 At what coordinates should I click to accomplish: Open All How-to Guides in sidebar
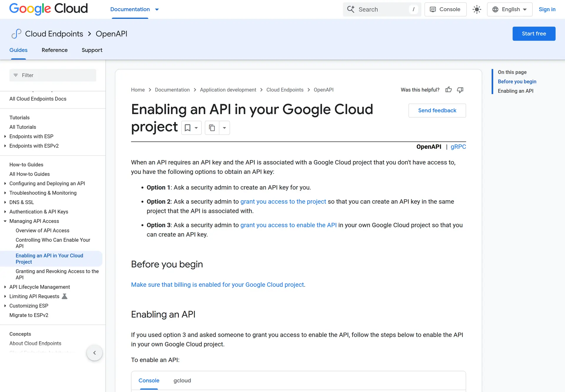pos(29,174)
